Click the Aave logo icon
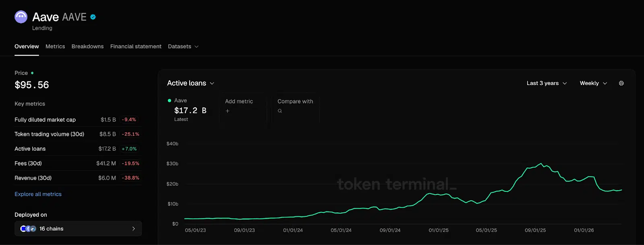The image size is (644, 245). 21,17
